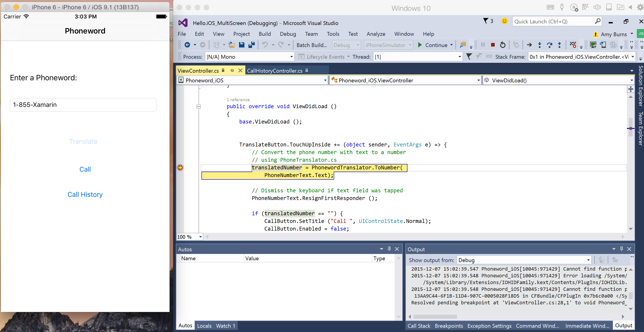Tap Call History in the iPhone simulator

tap(85, 194)
